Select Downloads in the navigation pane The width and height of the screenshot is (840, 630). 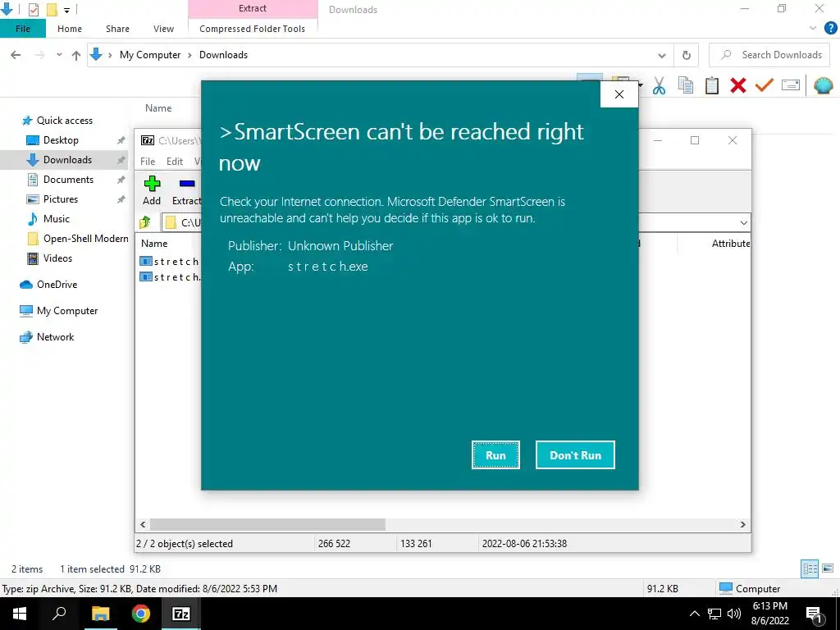(x=67, y=160)
